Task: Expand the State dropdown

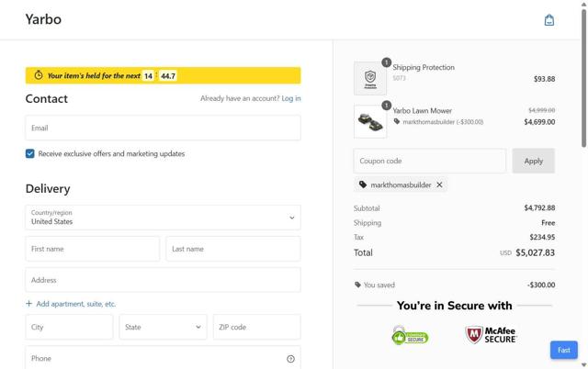Action: (164, 327)
